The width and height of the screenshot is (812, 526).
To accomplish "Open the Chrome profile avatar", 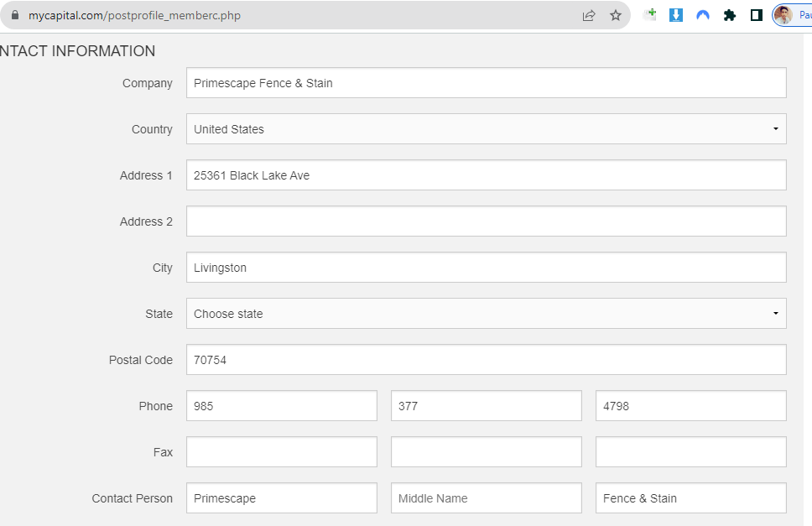I will pyautogui.click(x=783, y=15).
